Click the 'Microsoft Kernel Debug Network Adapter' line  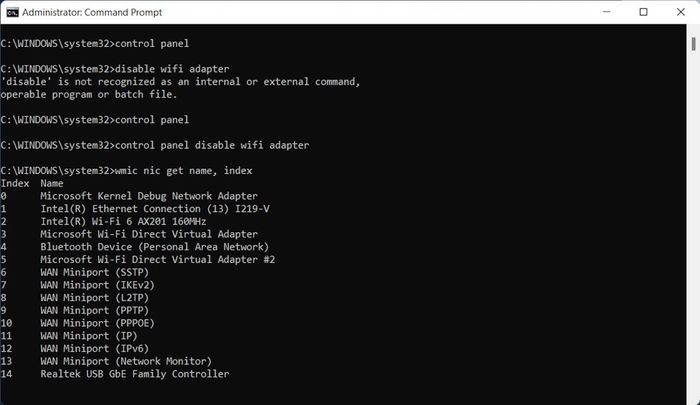point(149,196)
